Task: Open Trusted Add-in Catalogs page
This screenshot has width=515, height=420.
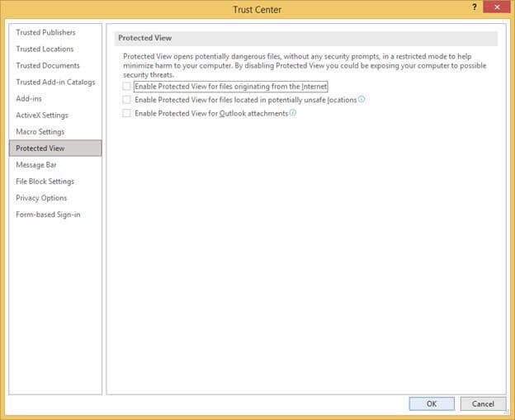Action: click(55, 82)
